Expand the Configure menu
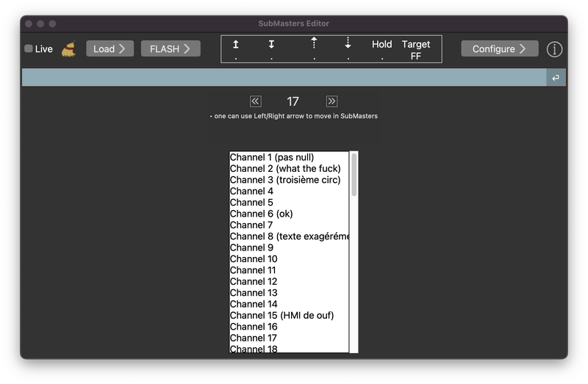This screenshot has width=588, height=384. pos(499,48)
